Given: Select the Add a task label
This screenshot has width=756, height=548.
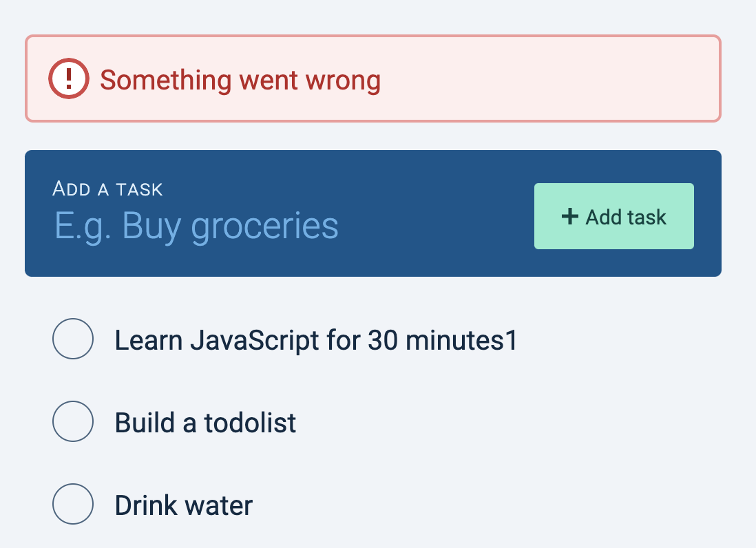Looking at the screenshot, I should point(107,188).
